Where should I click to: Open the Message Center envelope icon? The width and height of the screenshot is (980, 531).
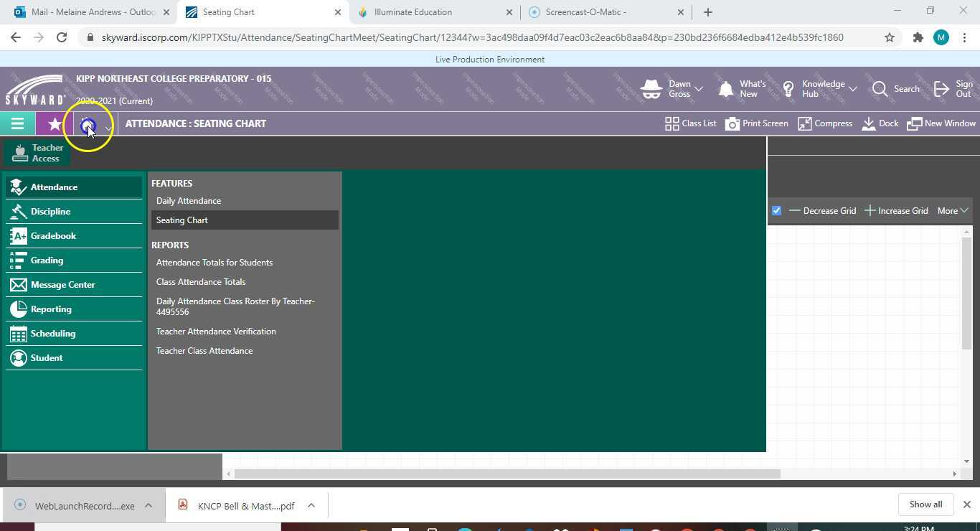[x=18, y=284]
